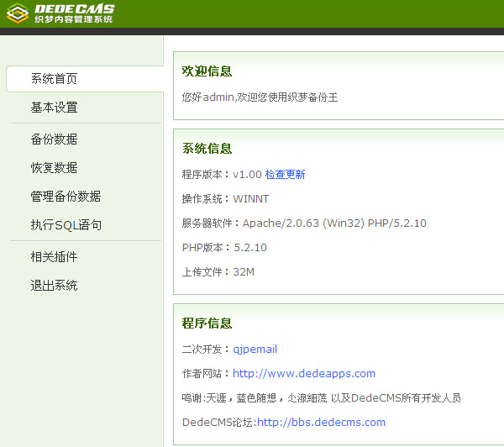The height and width of the screenshot is (447, 504).
Task: Click the 系统信息 heading
Action: coord(207,149)
